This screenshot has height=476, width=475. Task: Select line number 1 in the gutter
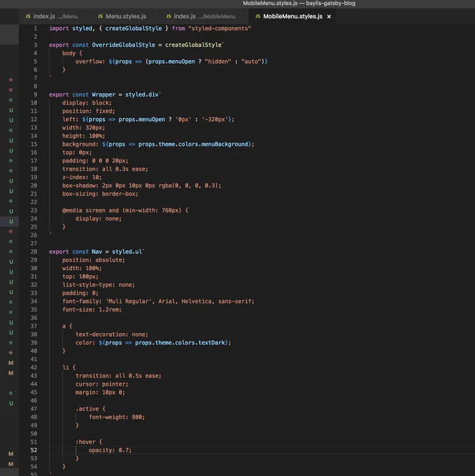pyautogui.click(x=36, y=29)
